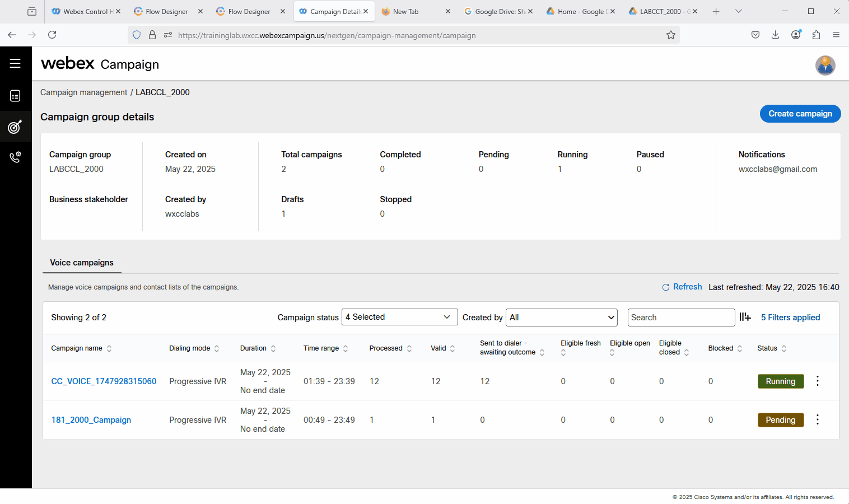Open the campaign target sidebar icon
Screen dimensions: 849x504
[x=15, y=127]
